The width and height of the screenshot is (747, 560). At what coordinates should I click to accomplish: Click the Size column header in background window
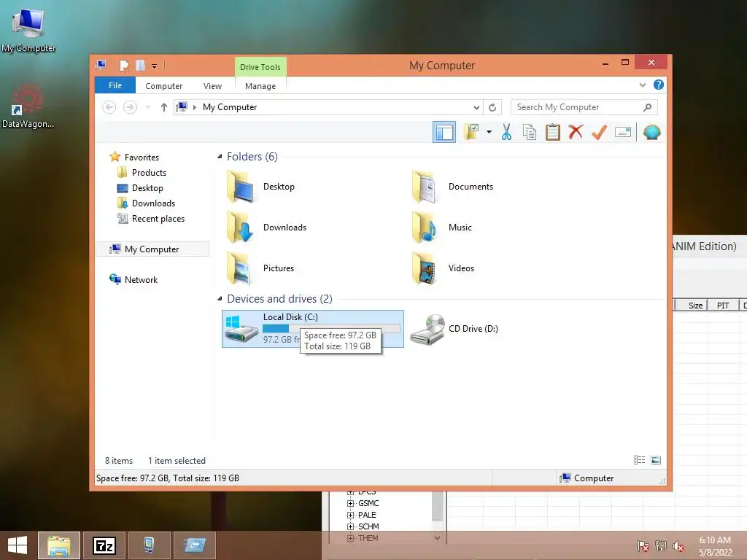[692, 306]
